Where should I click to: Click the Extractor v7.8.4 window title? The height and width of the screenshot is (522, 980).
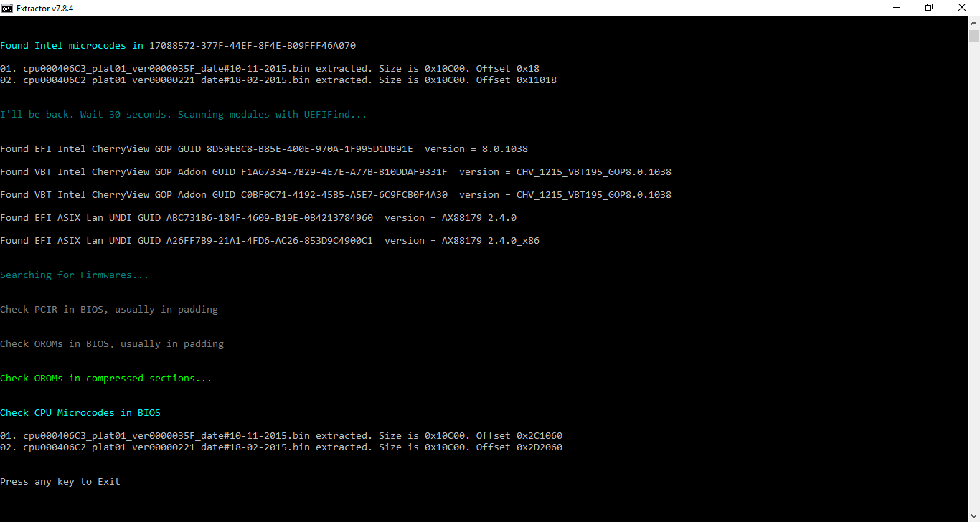(x=45, y=8)
